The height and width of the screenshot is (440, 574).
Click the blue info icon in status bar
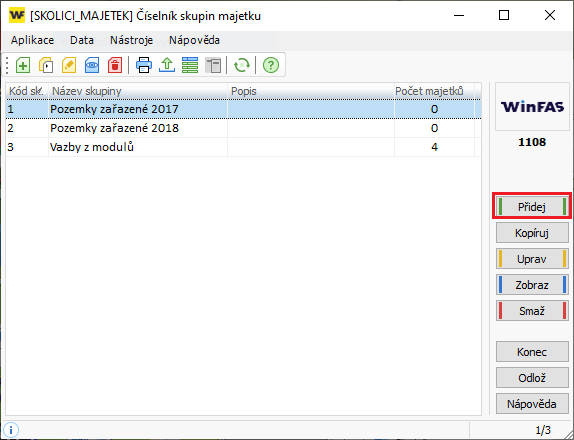[x=11, y=430]
